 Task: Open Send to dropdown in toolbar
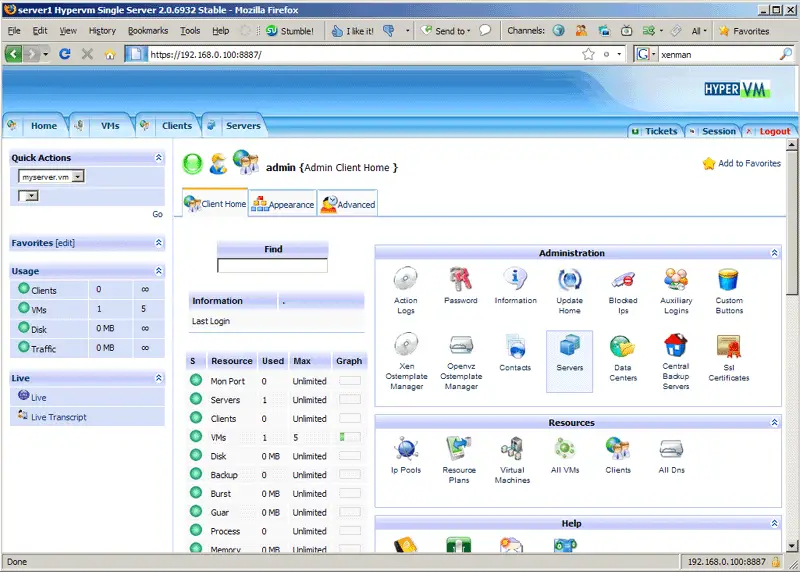[446, 31]
